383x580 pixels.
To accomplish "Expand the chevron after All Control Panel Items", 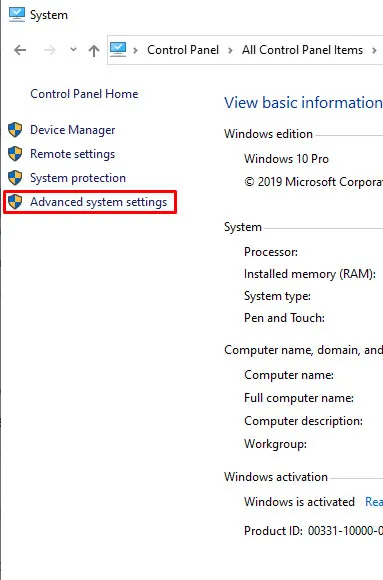I will (x=374, y=50).
